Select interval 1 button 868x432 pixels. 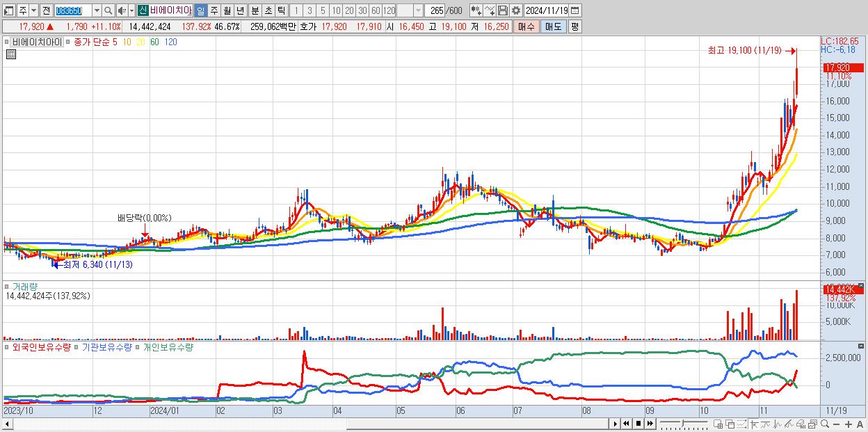coord(296,10)
